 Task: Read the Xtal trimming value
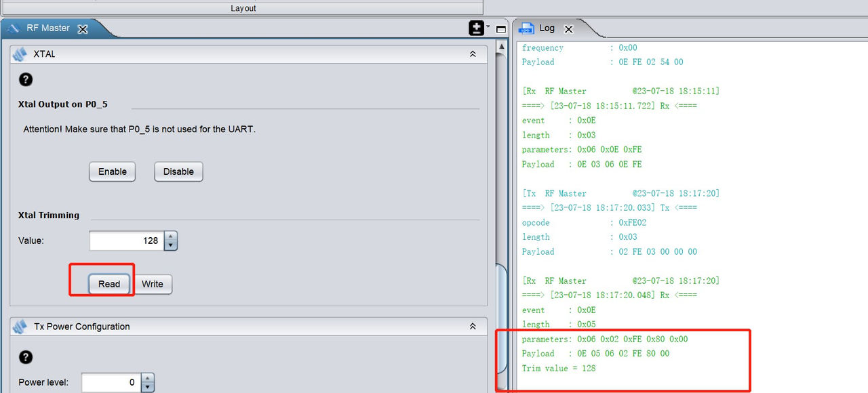(x=109, y=284)
